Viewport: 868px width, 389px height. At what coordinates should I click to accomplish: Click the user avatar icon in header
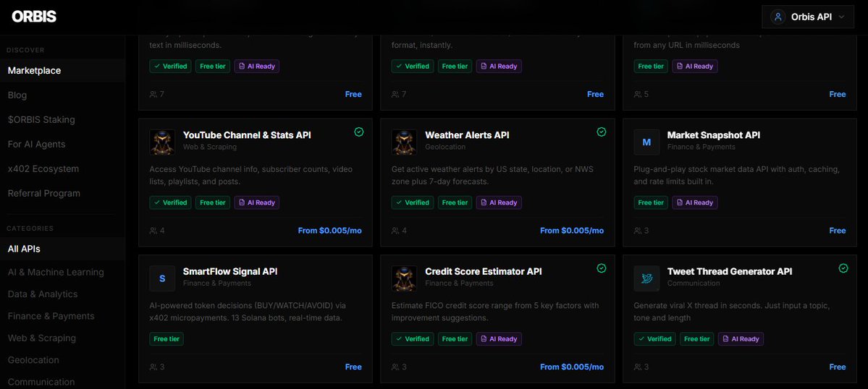[778, 17]
